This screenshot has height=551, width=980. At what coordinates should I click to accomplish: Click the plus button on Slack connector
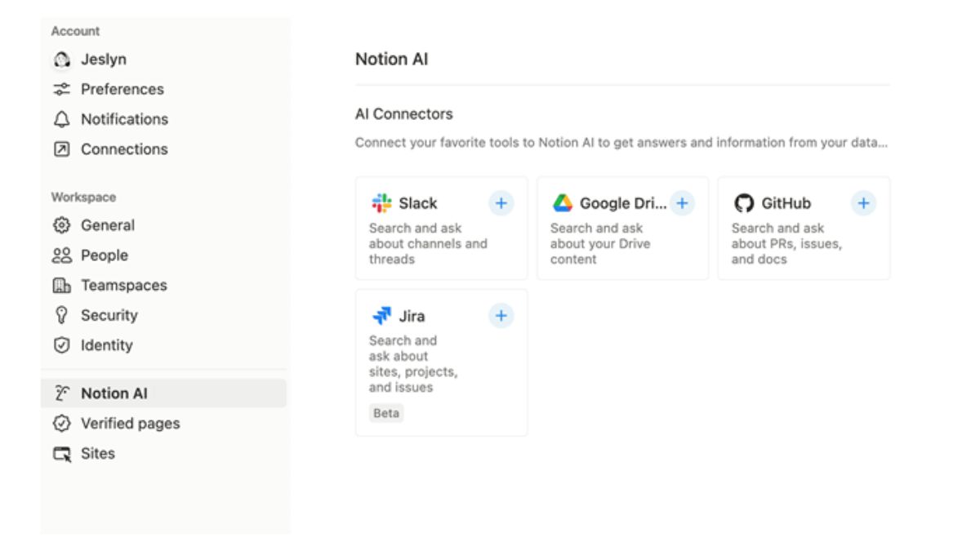point(501,203)
